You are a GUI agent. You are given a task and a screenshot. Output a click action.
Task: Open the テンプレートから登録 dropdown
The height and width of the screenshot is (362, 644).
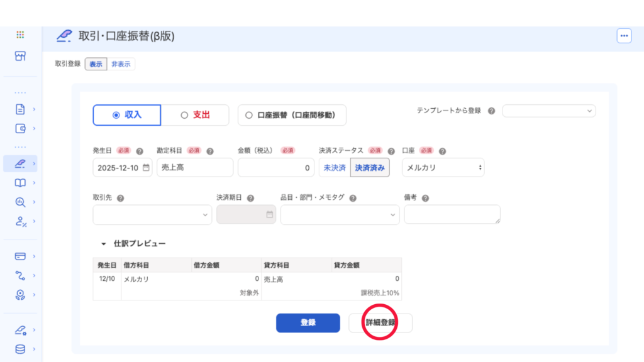coord(548,111)
